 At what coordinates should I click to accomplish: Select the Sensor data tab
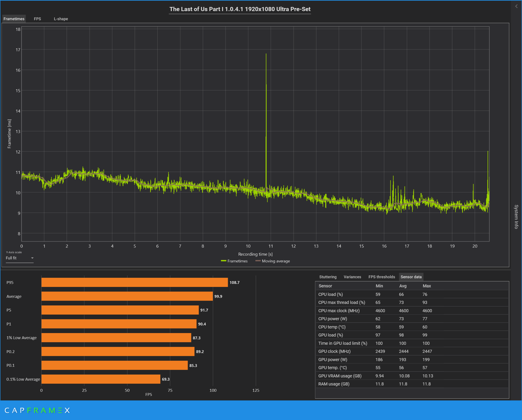411,277
